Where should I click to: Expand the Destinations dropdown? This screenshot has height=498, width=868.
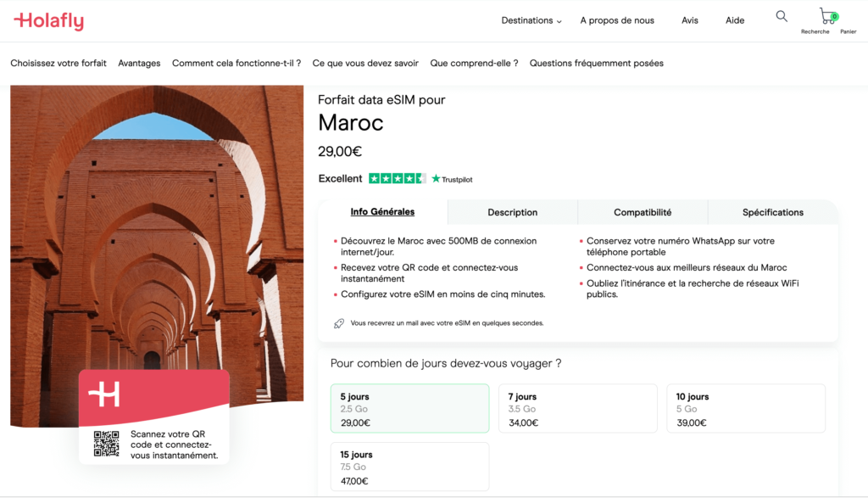pyautogui.click(x=531, y=20)
